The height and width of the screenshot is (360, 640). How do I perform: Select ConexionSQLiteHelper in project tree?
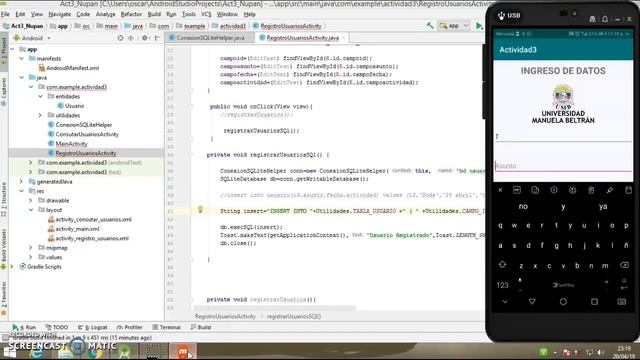(x=84, y=124)
